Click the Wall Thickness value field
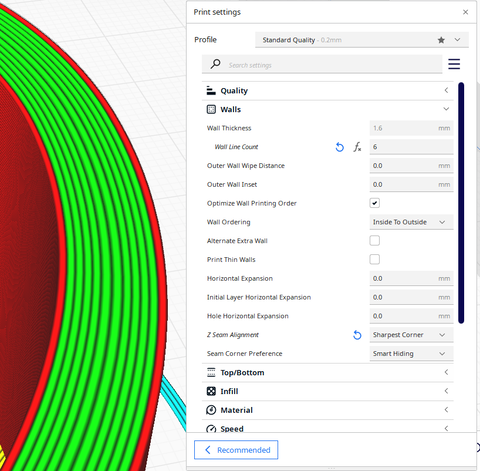480x471 pixels. coord(411,128)
